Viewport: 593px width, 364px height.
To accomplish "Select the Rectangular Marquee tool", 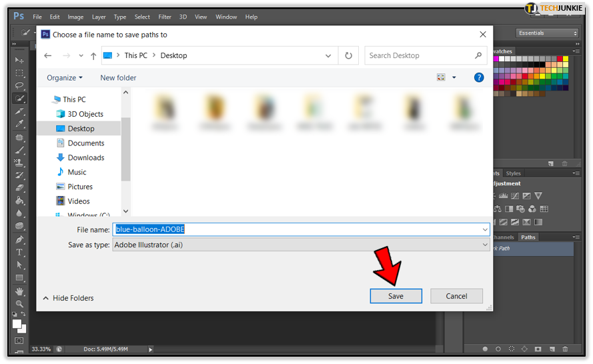I will pyautogui.click(x=19, y=73).
